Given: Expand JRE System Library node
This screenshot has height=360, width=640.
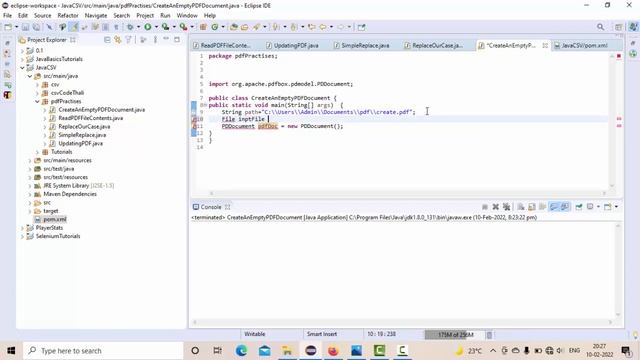Looking at the screenshot, I should 30,186.
